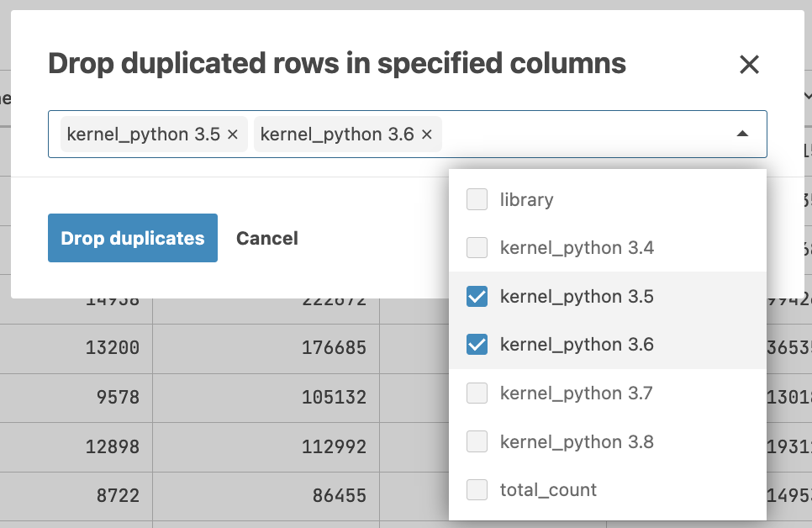Click the kernel_python 3.5 tag pill
The height and width of the screenshot is (528, 812).
(x=143, y=134)
